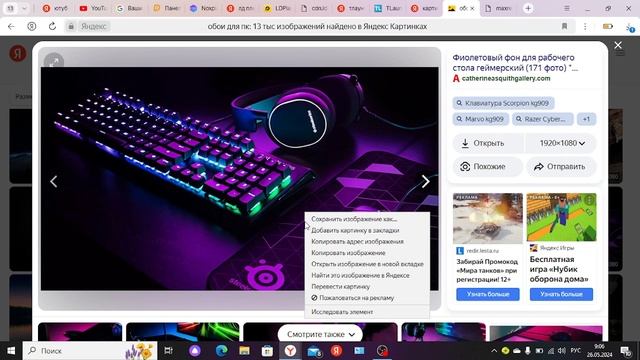Select «Сохранить изображение как...» in context menu
Image resolution: width=640 pixels, height=360 pixels.
point(354,219)
